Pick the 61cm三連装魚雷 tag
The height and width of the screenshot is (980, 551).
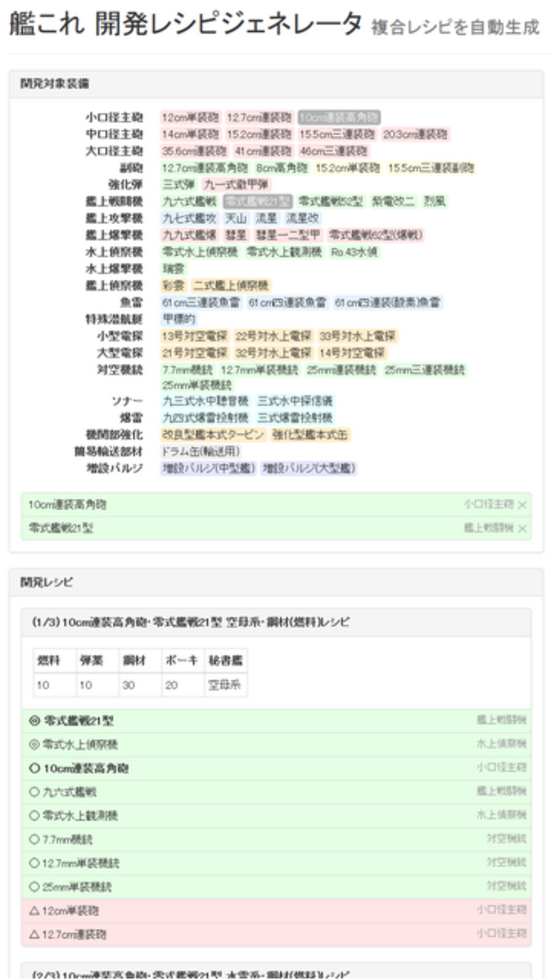(x=201, y=303)
